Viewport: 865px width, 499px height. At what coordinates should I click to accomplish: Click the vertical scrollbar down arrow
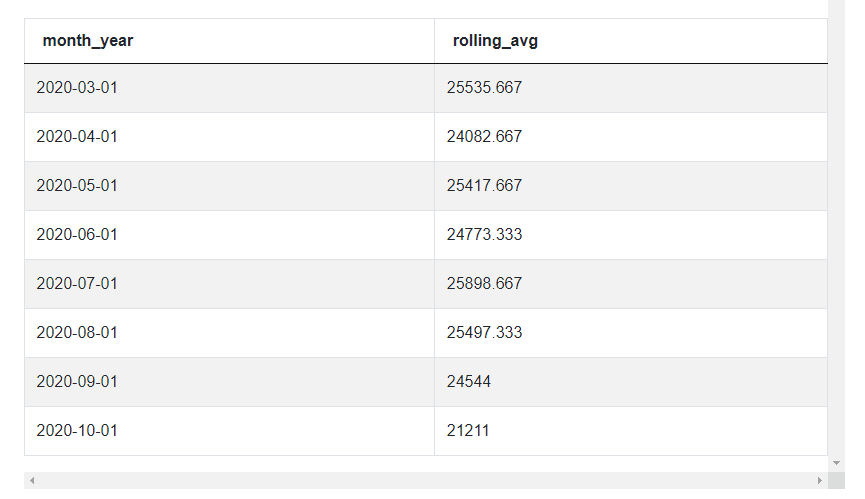click(836, 463)
